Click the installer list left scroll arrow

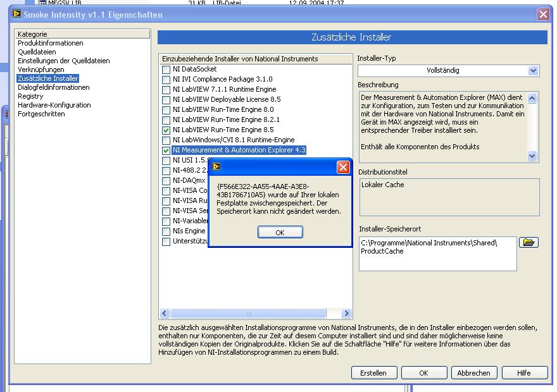165,313
